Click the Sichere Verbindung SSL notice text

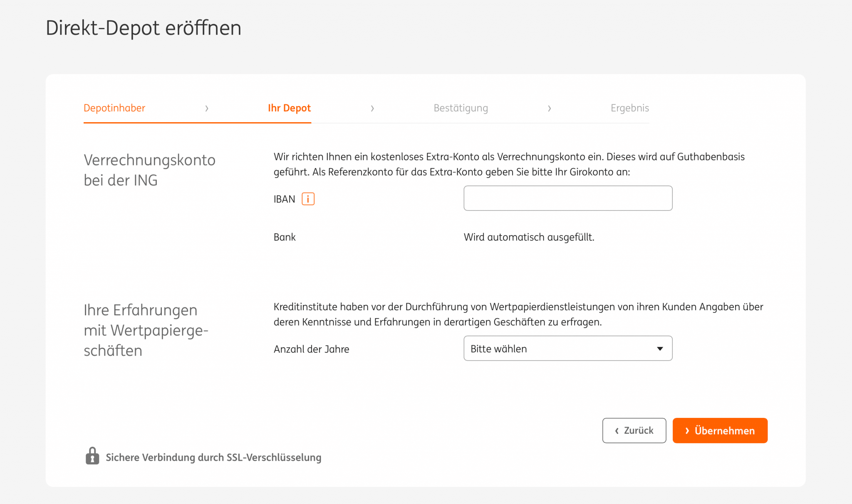[213, 457]
